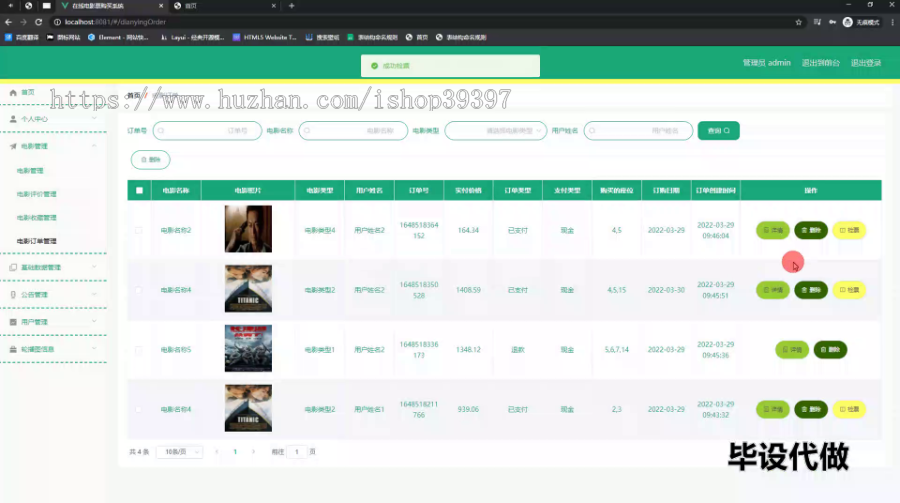Open HTML5 Website bookmark in bookmarks bar

pos(264,37)
